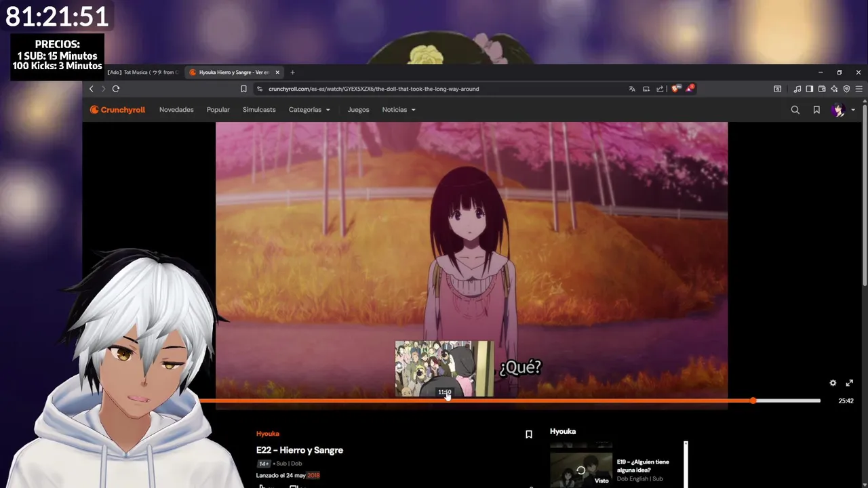
Task: Open Simulcasts menu item
Action: pos(259,110)
